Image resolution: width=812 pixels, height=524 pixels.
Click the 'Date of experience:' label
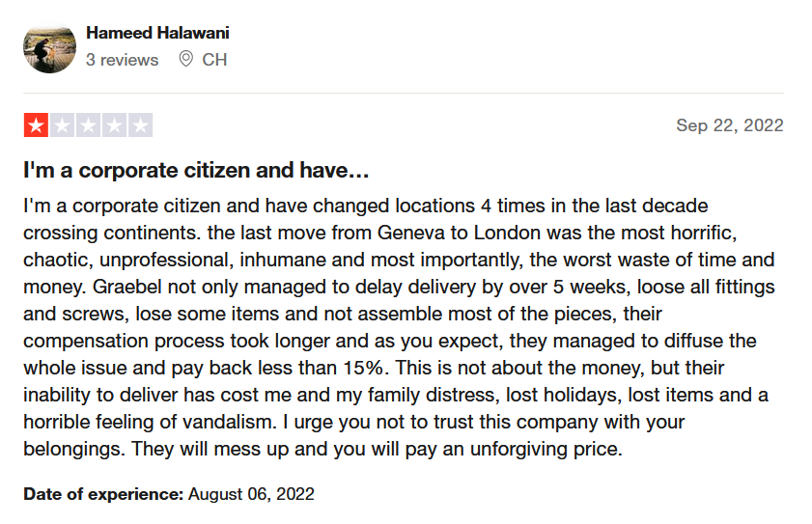[x=103, y=494]
